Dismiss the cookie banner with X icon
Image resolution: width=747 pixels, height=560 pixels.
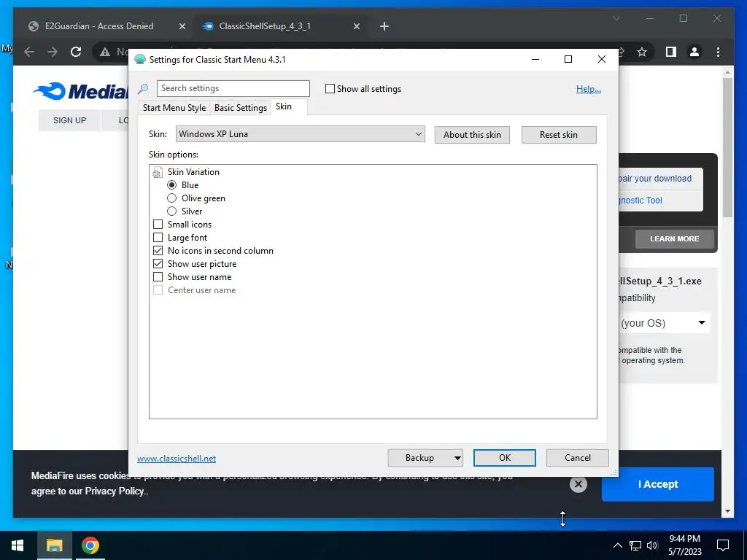(578, 484)
